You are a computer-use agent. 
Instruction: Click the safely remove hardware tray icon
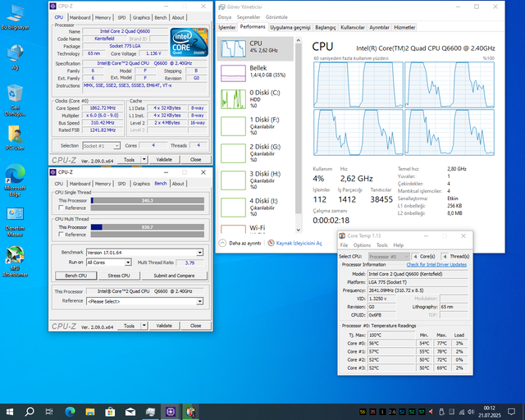(x=441, y=412)
